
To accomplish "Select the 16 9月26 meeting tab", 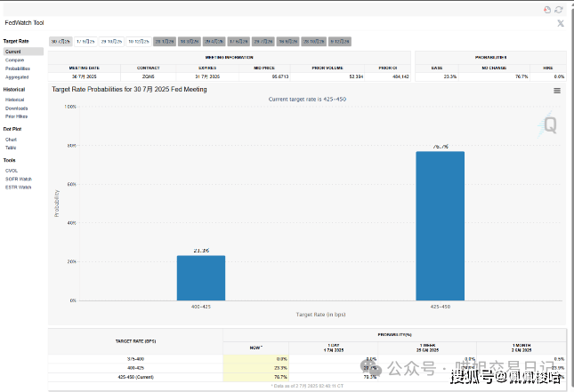I will pos(287,42).
